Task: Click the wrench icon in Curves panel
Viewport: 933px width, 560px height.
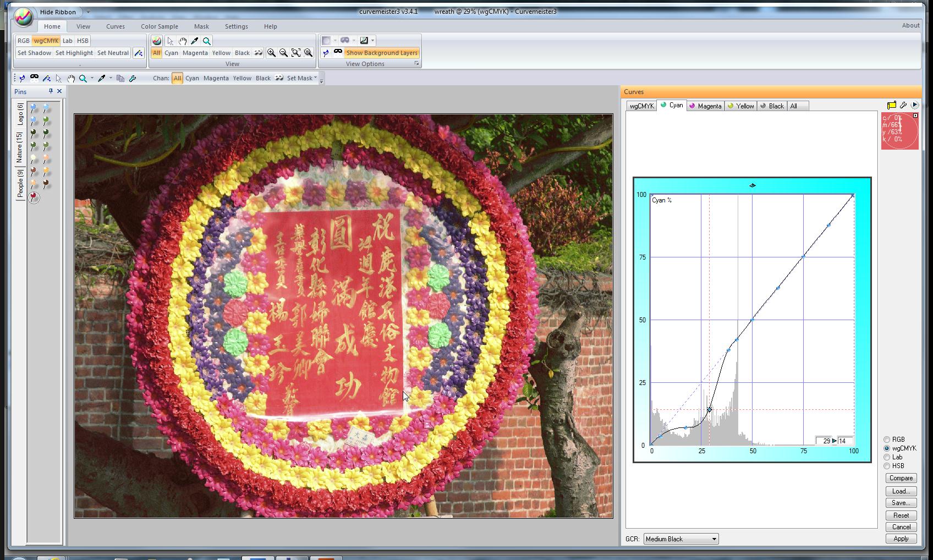Action: (x=903, y=105)
